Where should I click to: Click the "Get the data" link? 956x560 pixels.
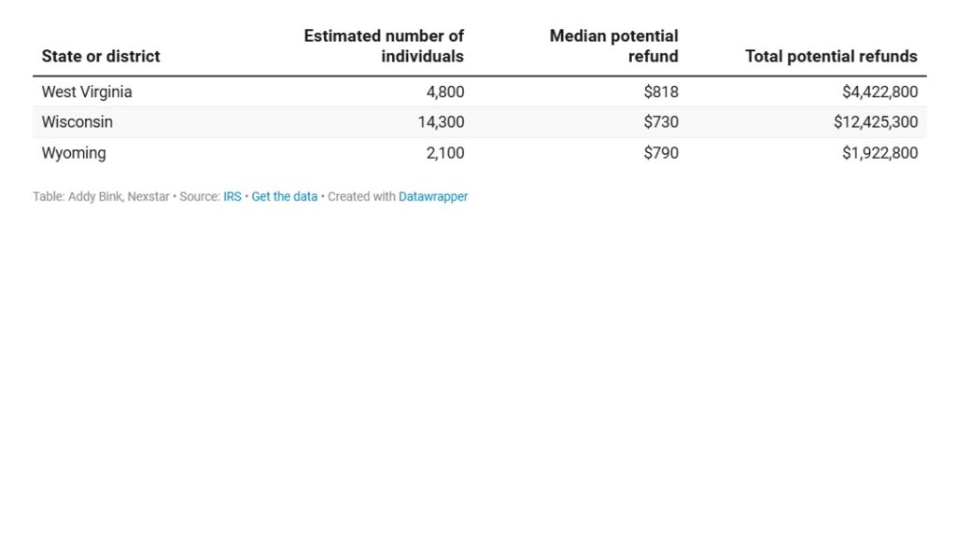tap(284, 197)
